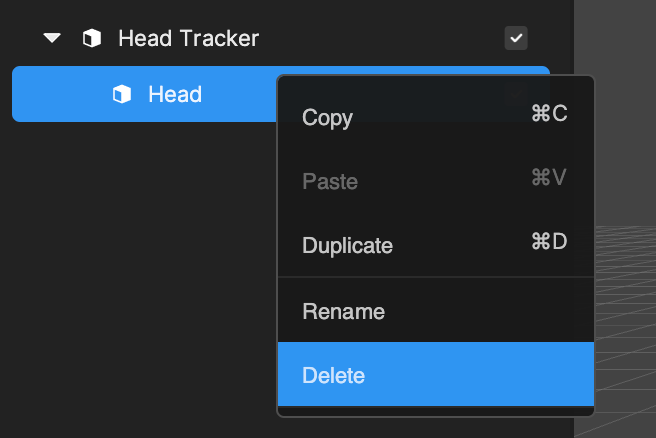Collapse the Head Tracker tree node

(52, 38)
